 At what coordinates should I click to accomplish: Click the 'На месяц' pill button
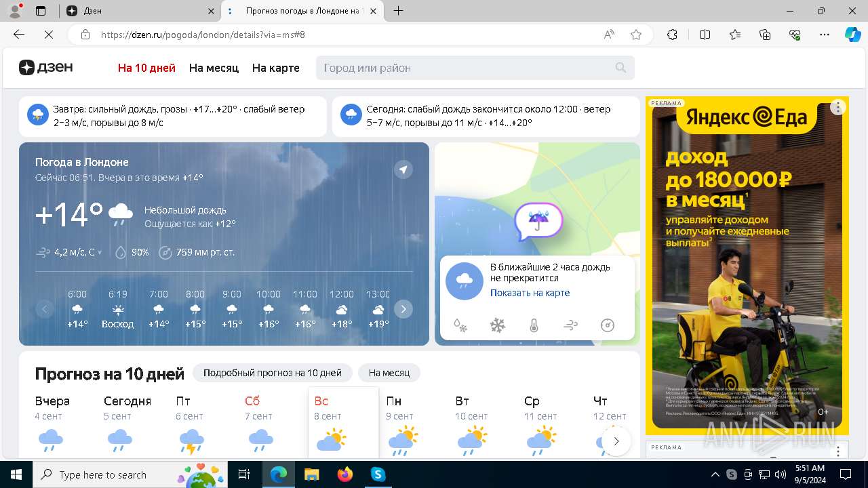[x=389, y=373]
